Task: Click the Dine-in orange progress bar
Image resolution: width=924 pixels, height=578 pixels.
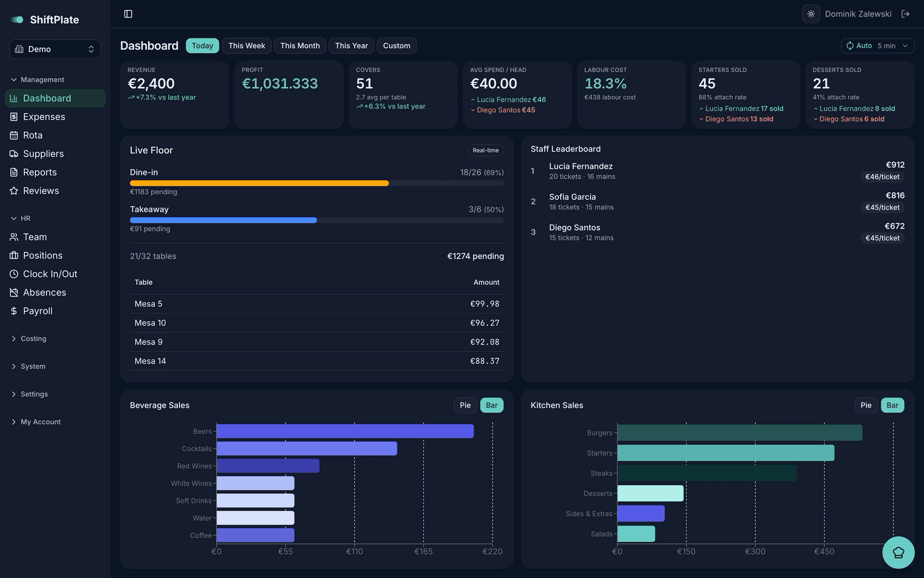Action: coord(259,183)
